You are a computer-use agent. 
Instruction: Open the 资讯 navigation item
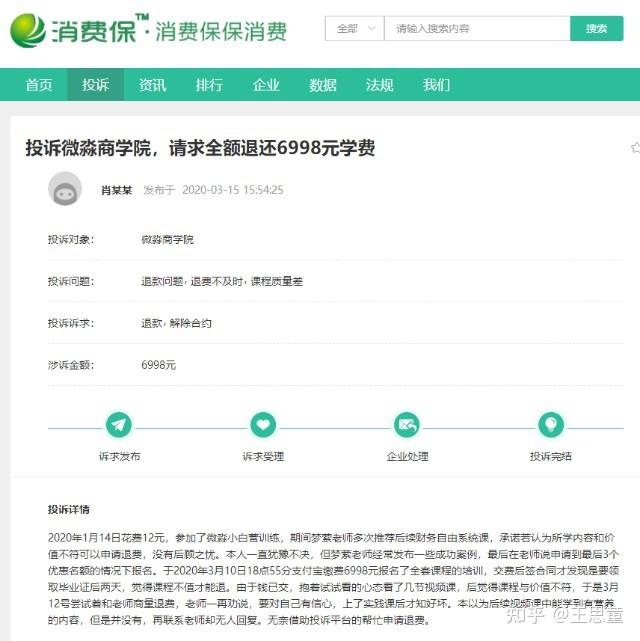click(x=152, y=85)
